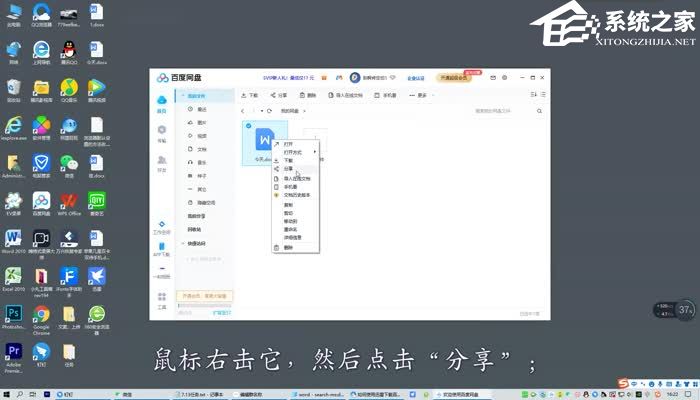The width and height of the screenshot is (700, 400).
Task: Click the orange membership promo banner
Action: tap(204, 296)
